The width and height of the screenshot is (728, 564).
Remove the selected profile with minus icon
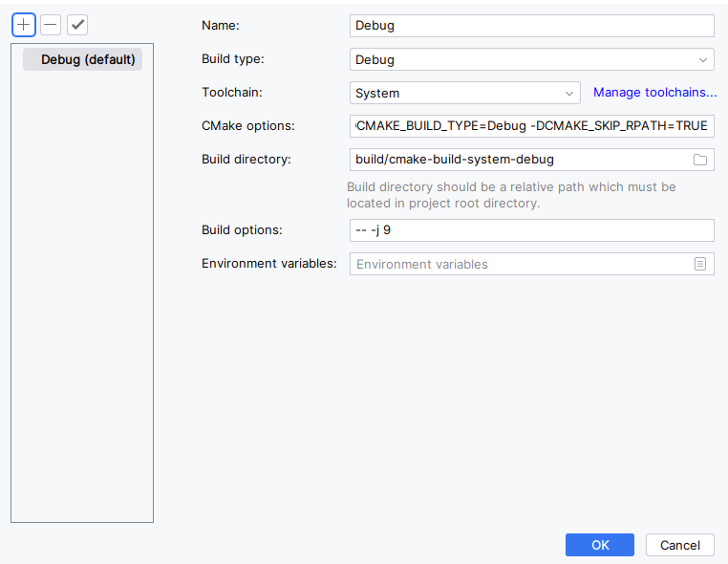pos(51,25)
